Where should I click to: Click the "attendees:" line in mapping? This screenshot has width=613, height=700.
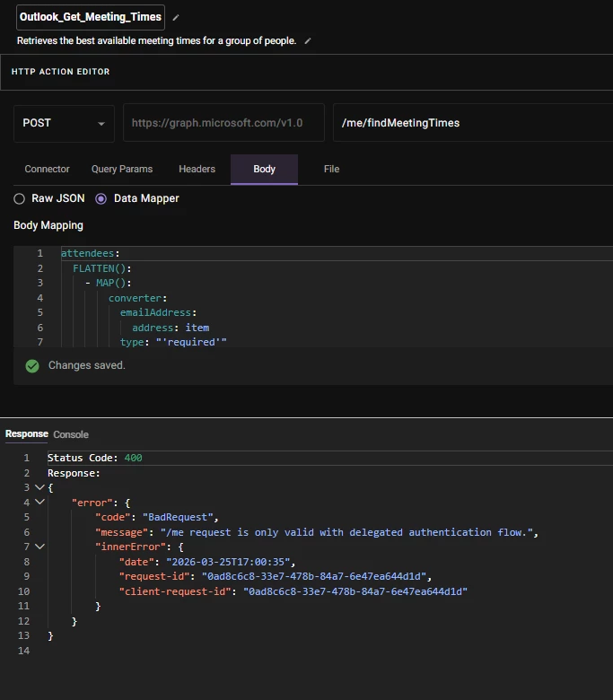[90, 254]
